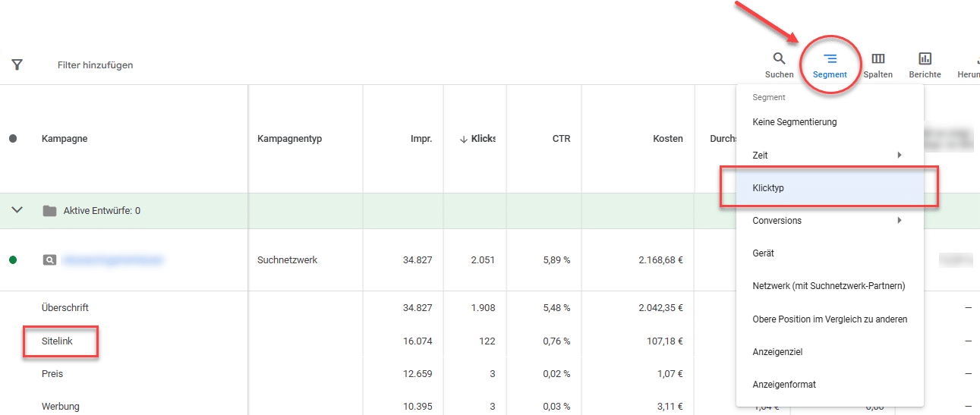
Task: Collapse the Aktive Entwürfe row chevron
Action: click(x=17, y=210)
